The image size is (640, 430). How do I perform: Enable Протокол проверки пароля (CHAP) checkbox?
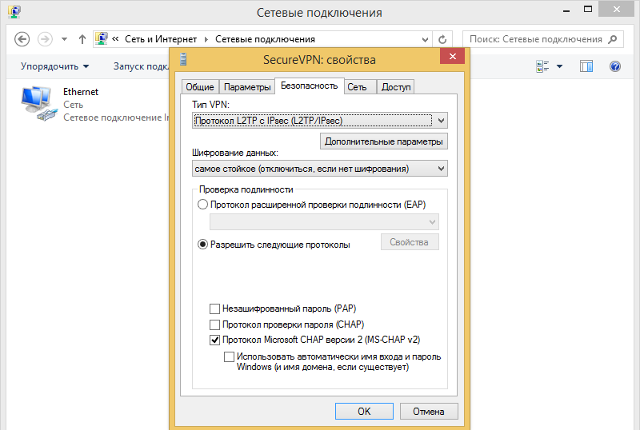tap(215, 325)
